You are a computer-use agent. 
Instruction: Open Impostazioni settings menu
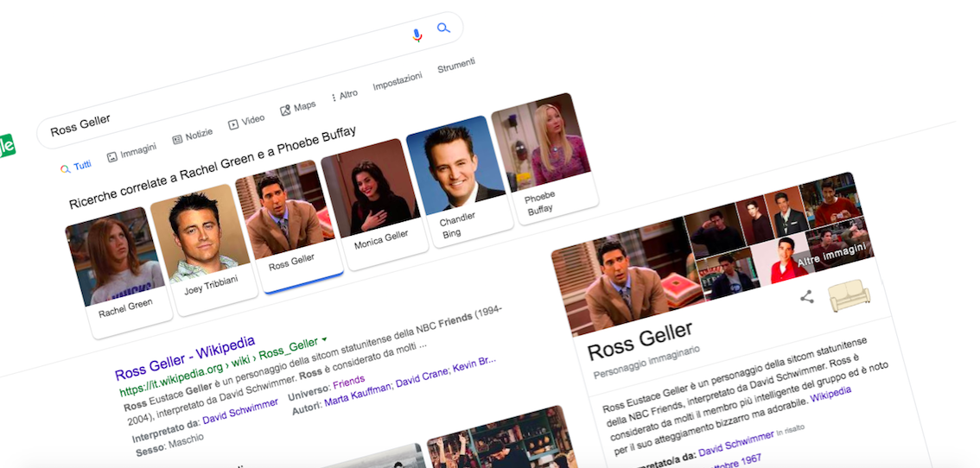pos(398,81)
